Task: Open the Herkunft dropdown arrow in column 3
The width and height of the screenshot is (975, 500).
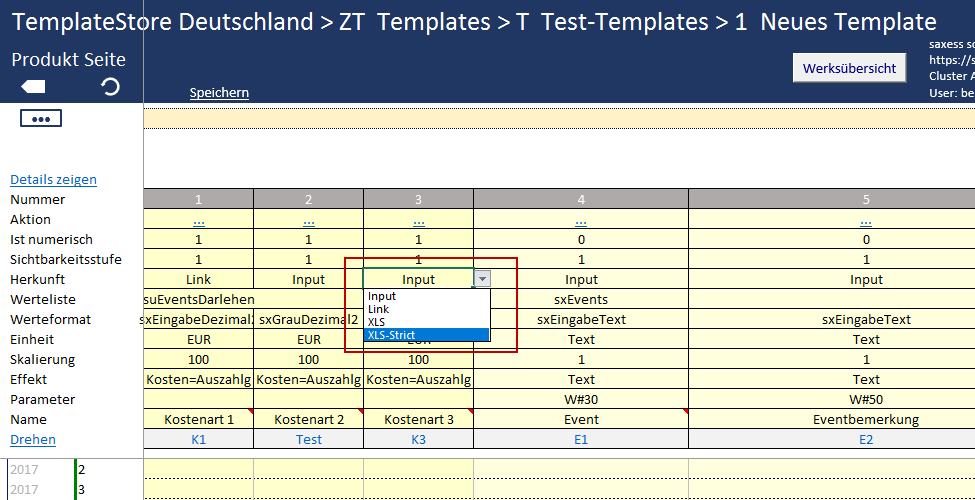Action: click(x=482, y=280)
